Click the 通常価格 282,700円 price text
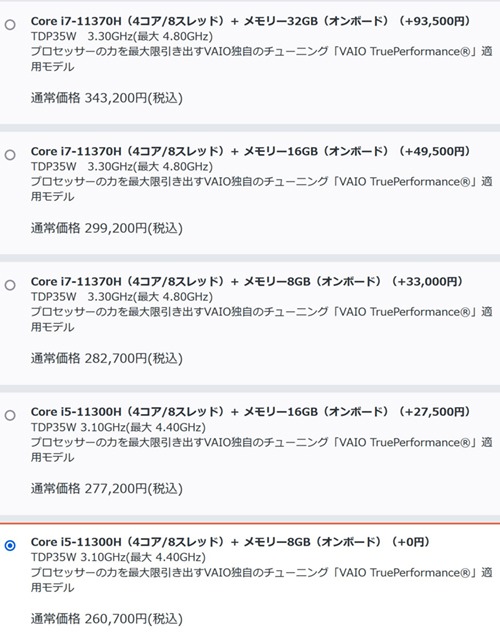The height and width of the screenshot is (636, 500). 107,359
